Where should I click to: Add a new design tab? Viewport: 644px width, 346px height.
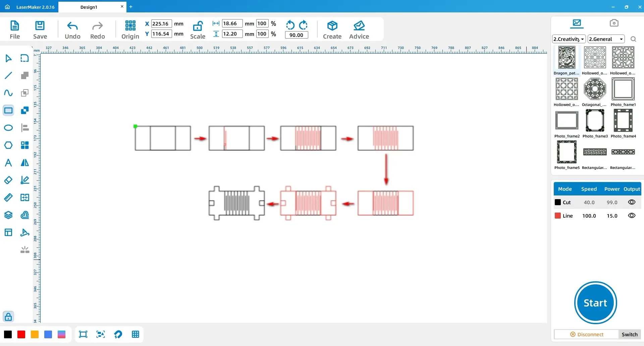tap(131, 7)
